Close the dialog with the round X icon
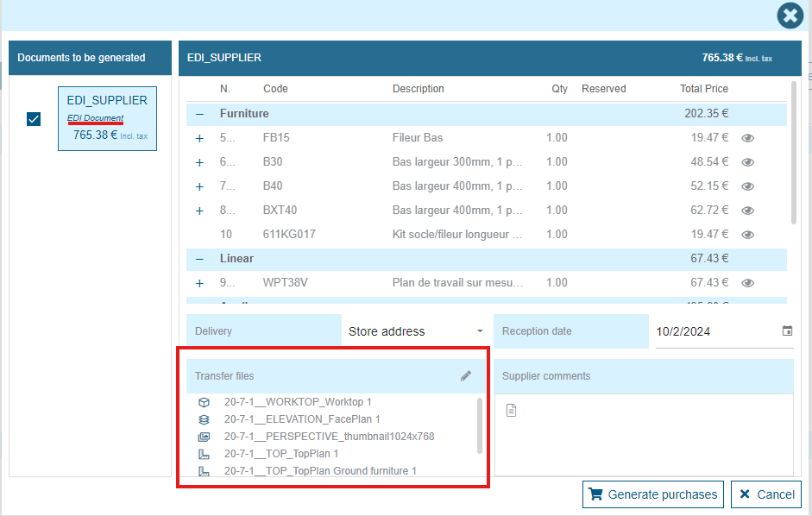The width and height of the screenshot is (812, 516). coord(790,16)
